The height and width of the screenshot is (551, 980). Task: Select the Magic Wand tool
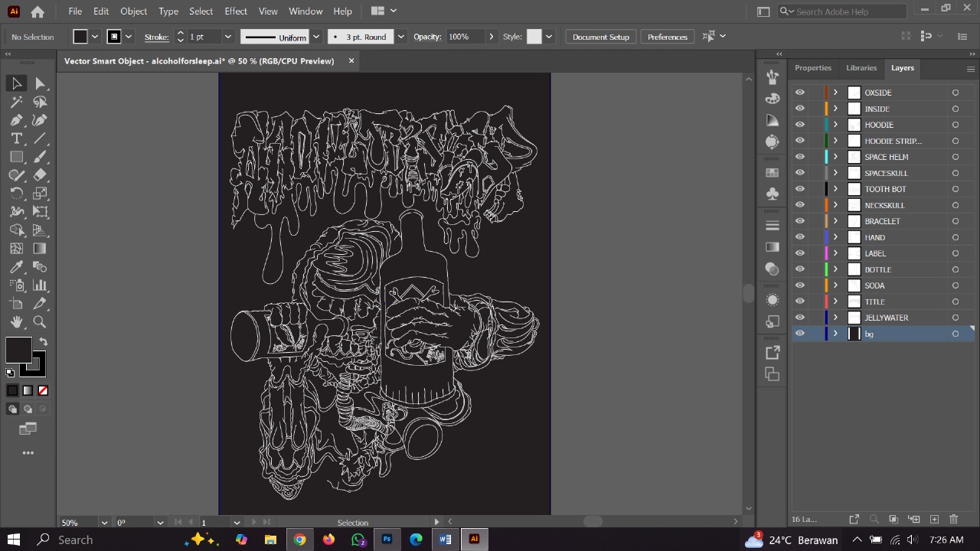(16, 102)
